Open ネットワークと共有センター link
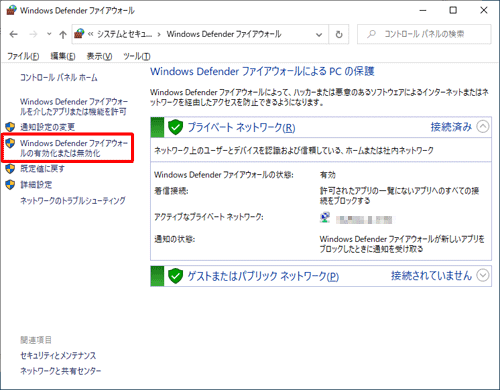 pyautogui.click(x=60, y=371)
